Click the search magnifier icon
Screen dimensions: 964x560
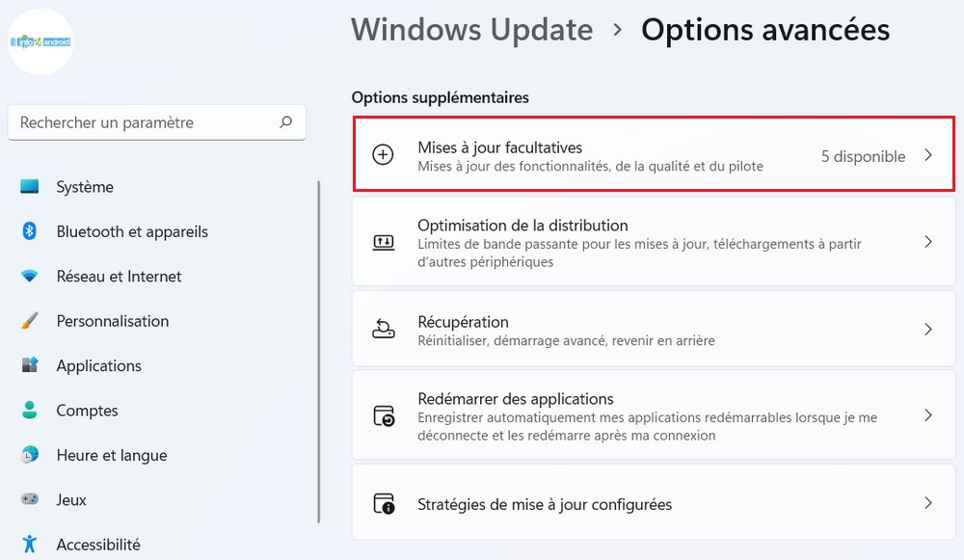[285, 122]
